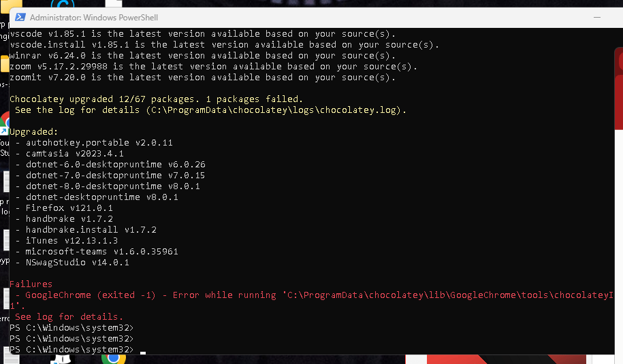
Task: Select the 'NSwagStudio v14.0.1' line
Action: click(72, 263)
